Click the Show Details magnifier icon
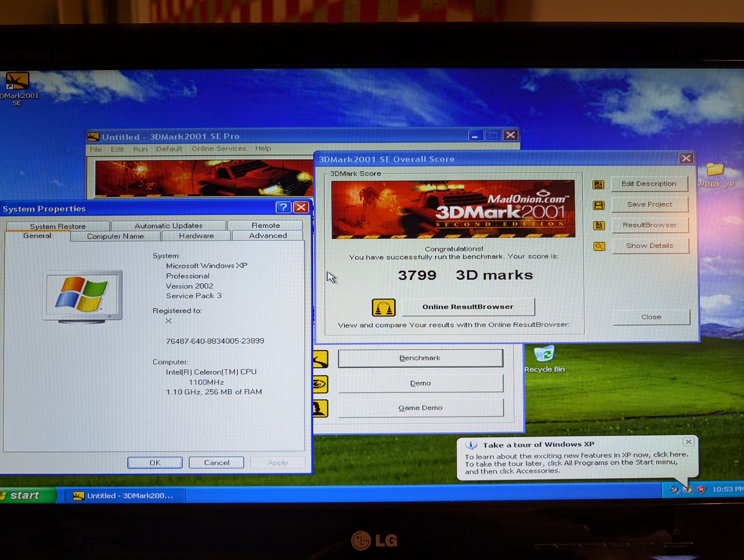744x560 pixels. (x=599, y=246)
